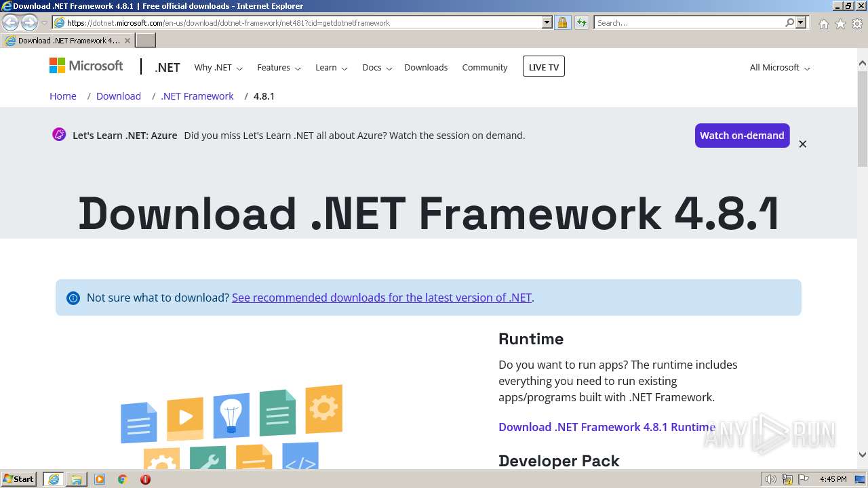Expand the search provider dropdown
868x488 pixels.
coord(801,22)
